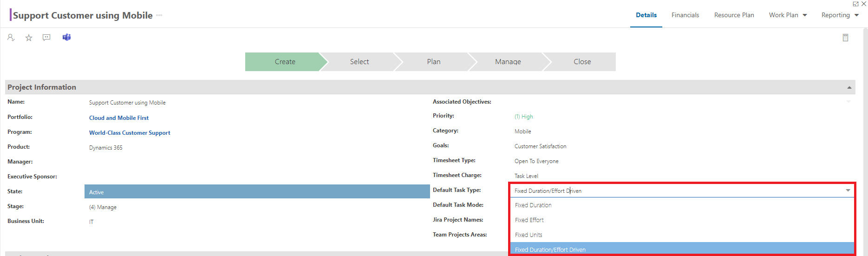Select the Create stage in process flow
Image resolution: width=868 pixels, height=256 pixels.
pos(285,62)
